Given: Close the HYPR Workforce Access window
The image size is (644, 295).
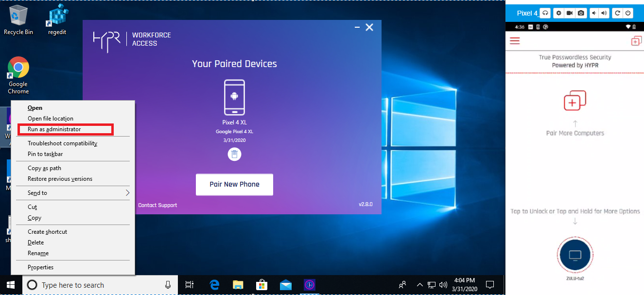Looking at the screenshot, I should coord(369,28).
